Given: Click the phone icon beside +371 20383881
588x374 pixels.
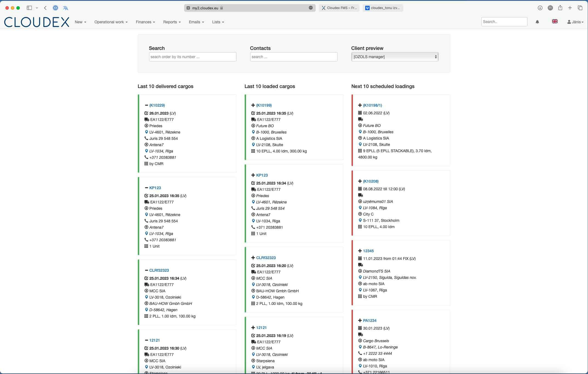Looking at the screenshot, I should (x=146, y=157).
